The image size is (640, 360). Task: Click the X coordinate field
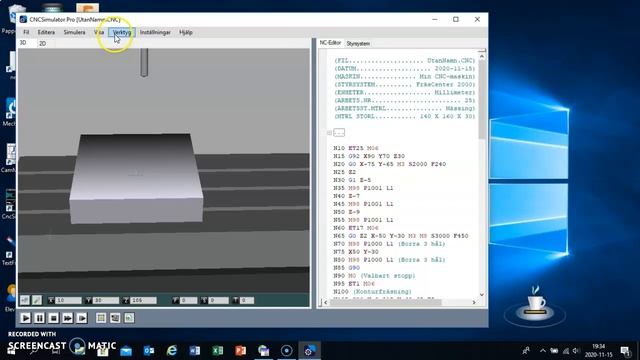(x=68, y=300)
